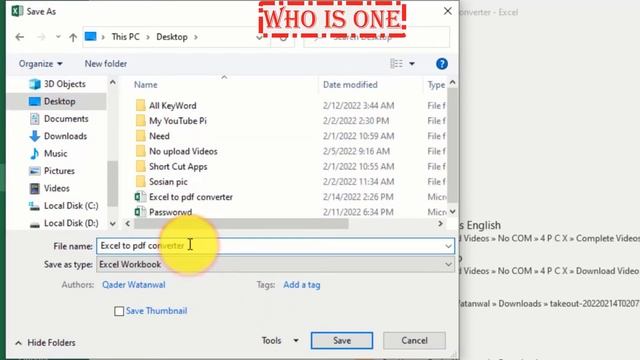Sort by Date modified column header

tap(350, 84)
